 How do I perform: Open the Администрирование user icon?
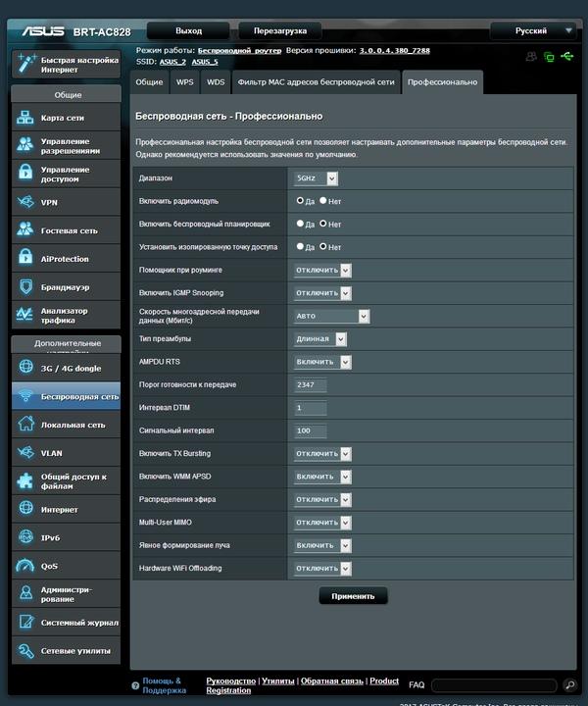(x=25, y=593)
